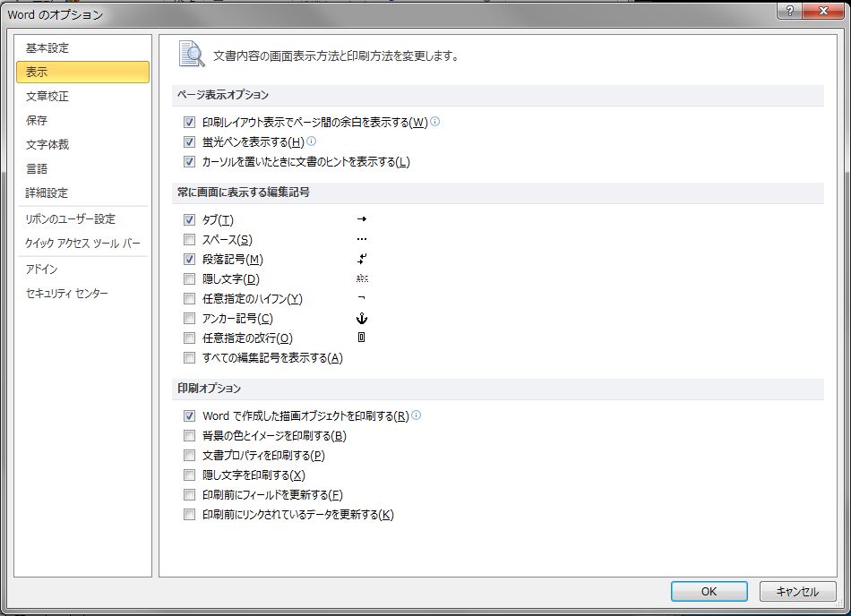Click the キャンセル button
The height and width of the screenshot is (616, 851).
796,592
